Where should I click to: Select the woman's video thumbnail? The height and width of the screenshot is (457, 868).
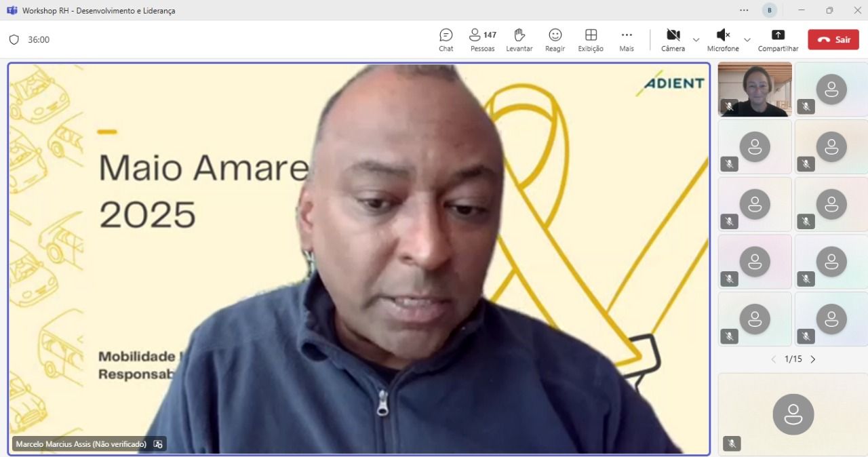click(755, 89)
